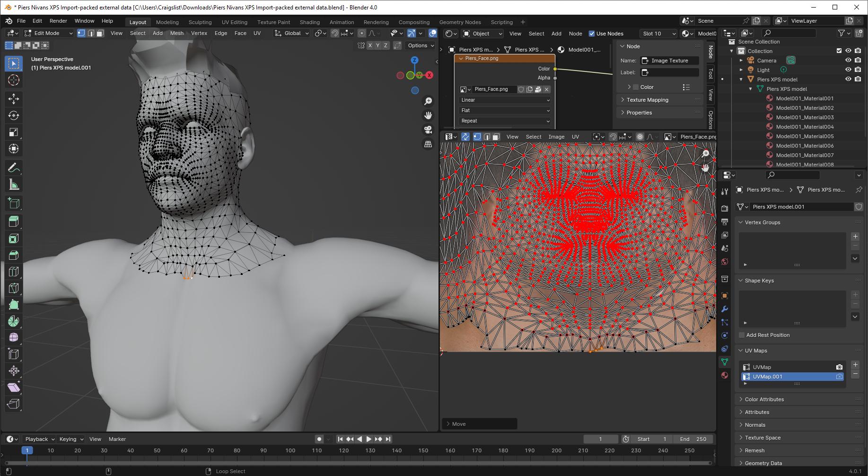The image size is (868, 476).
Task: Add a new UV map with plus
Action: 855,365
